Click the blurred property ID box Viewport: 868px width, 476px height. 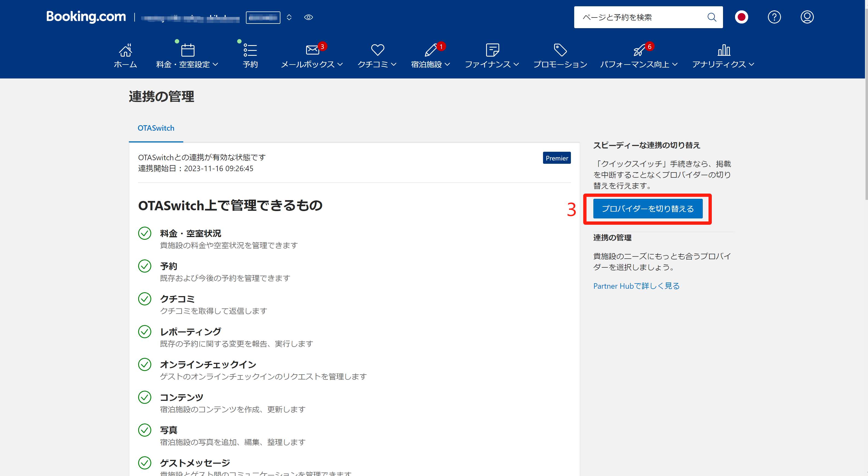(263, 17)
